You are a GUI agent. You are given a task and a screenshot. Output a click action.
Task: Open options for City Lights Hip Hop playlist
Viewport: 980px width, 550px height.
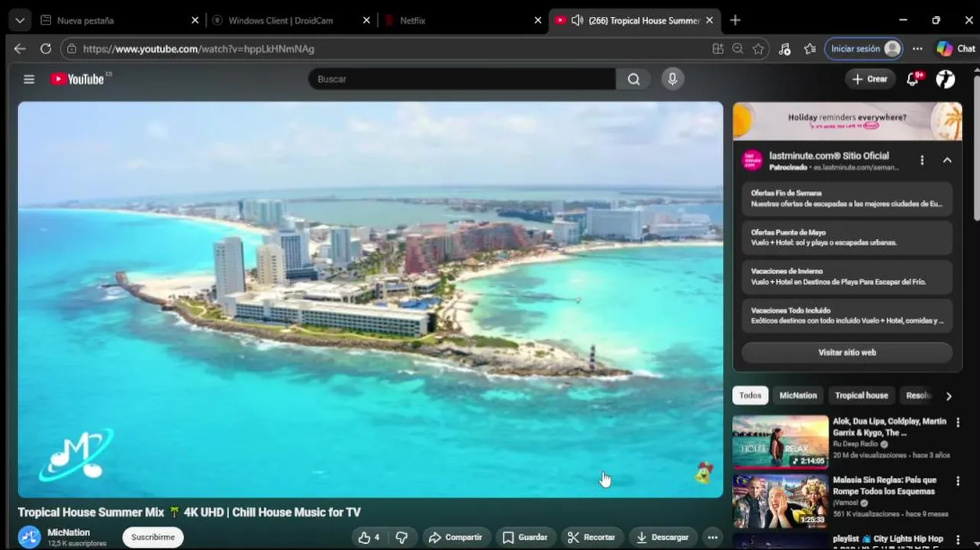(x=958, y=539)
